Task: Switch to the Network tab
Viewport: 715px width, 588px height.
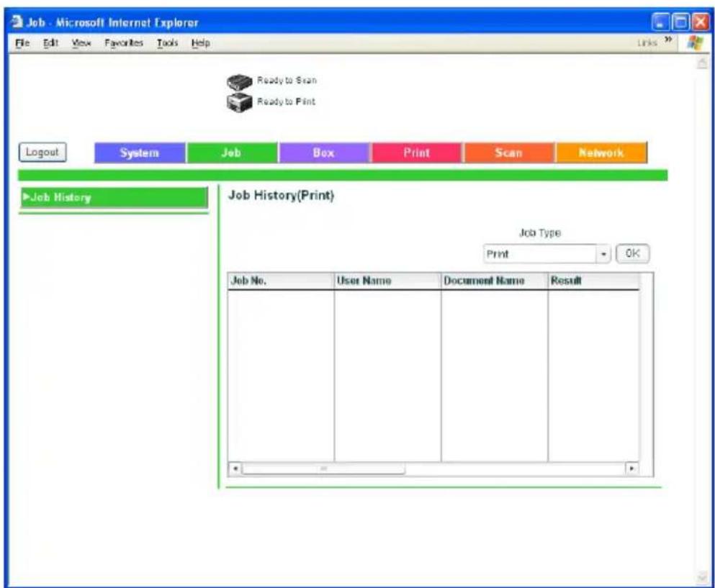Action: click(601, 153)
